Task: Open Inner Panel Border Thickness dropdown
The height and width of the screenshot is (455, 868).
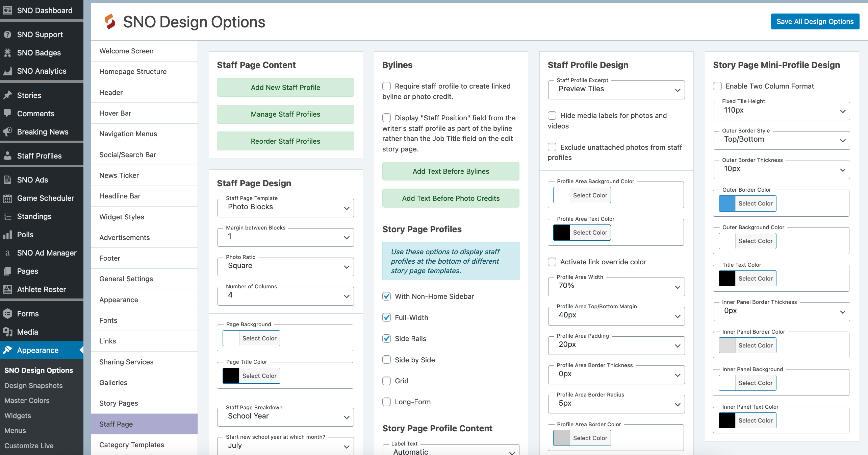Action: coord(782,312)
